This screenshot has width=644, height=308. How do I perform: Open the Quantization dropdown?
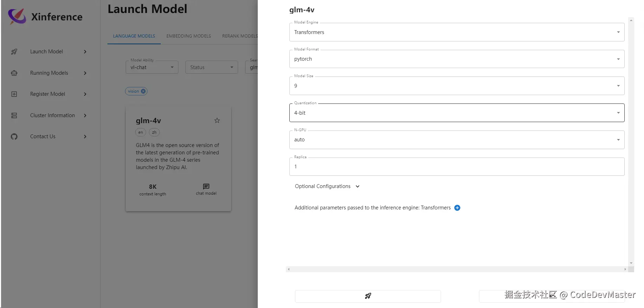(x=456, y=113)
